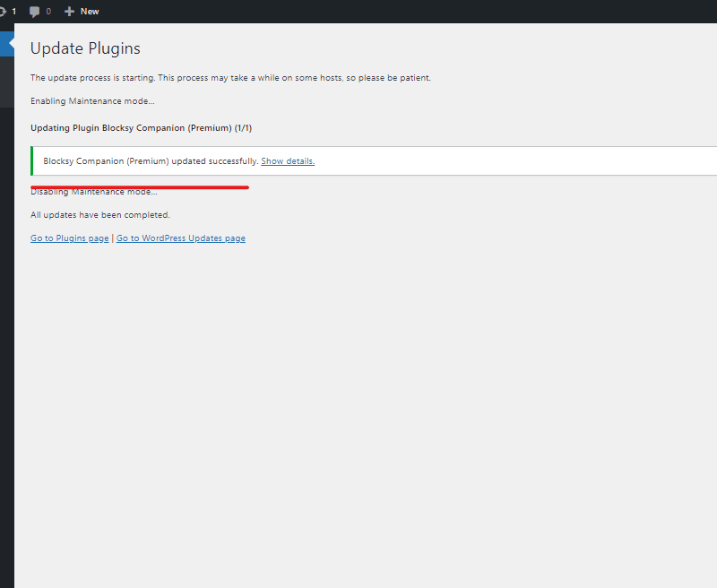Click 'Updating Plugin Blocksy Companion (Premium) (1/1)' text
This screenshot has height=588, width=717.
tap(142, 128)
